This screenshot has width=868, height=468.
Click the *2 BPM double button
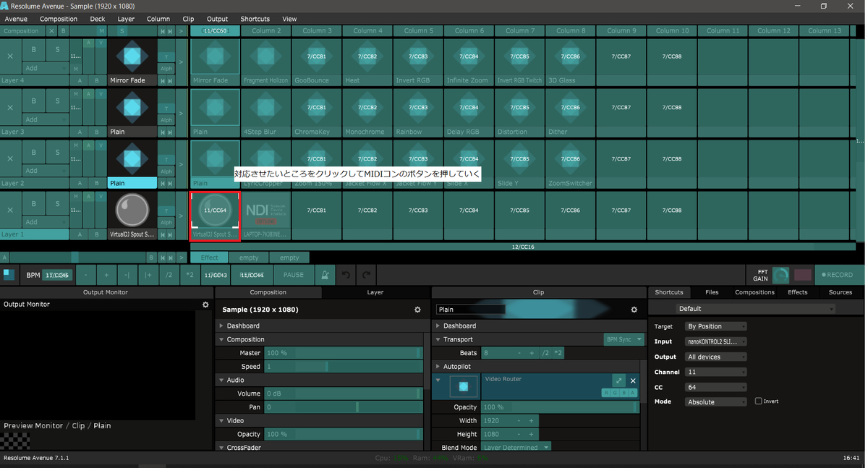190,275
